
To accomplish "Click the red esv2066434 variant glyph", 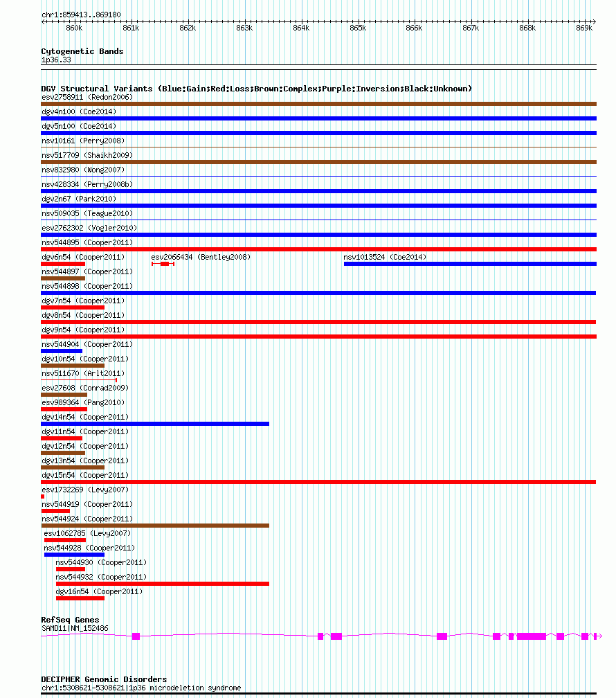I will [x=163, y=264].
